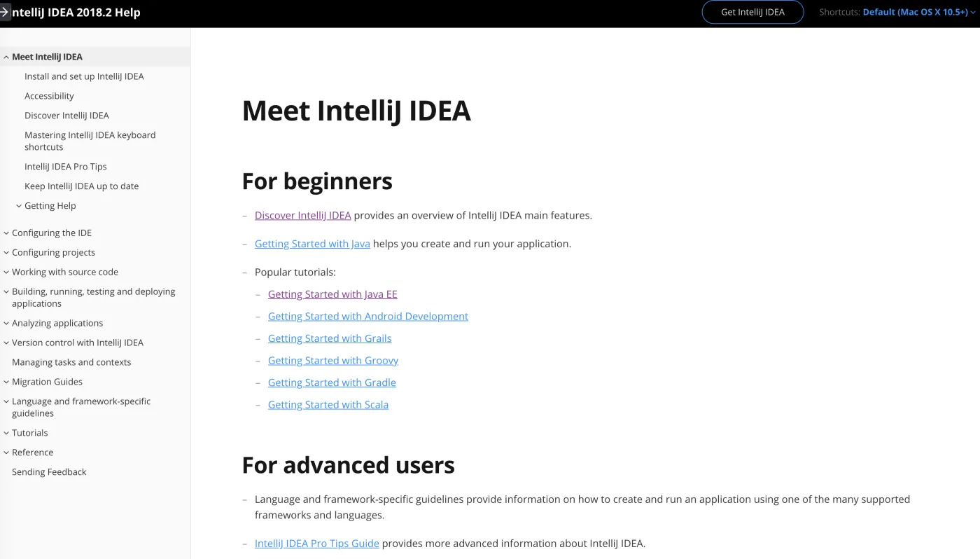Image resolution: width=980 pixels, height=559 pixels.
Task: Collapse the Meet IntelliJ IDEA section chevron
Action: (x=6, y=57)
